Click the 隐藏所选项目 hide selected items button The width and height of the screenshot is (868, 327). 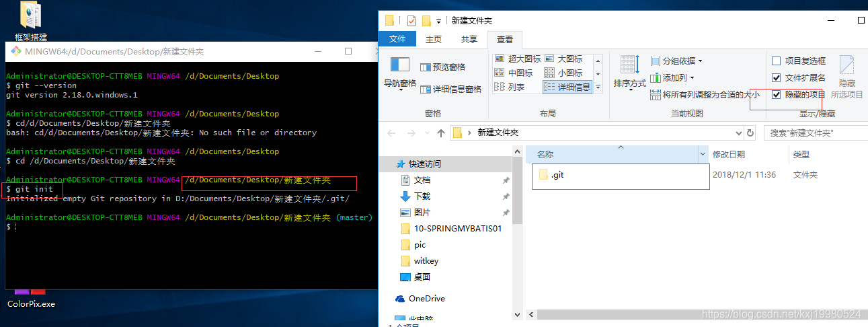coord(847,77)
